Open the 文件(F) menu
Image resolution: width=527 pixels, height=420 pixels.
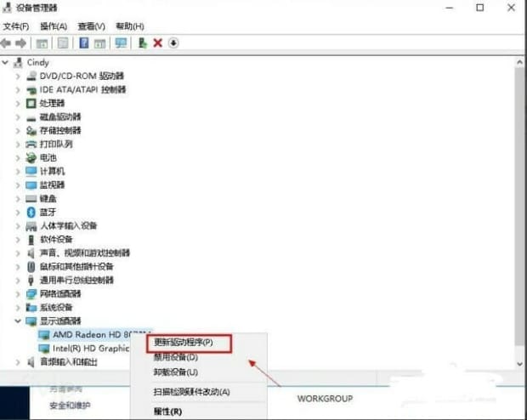point(16,26)
